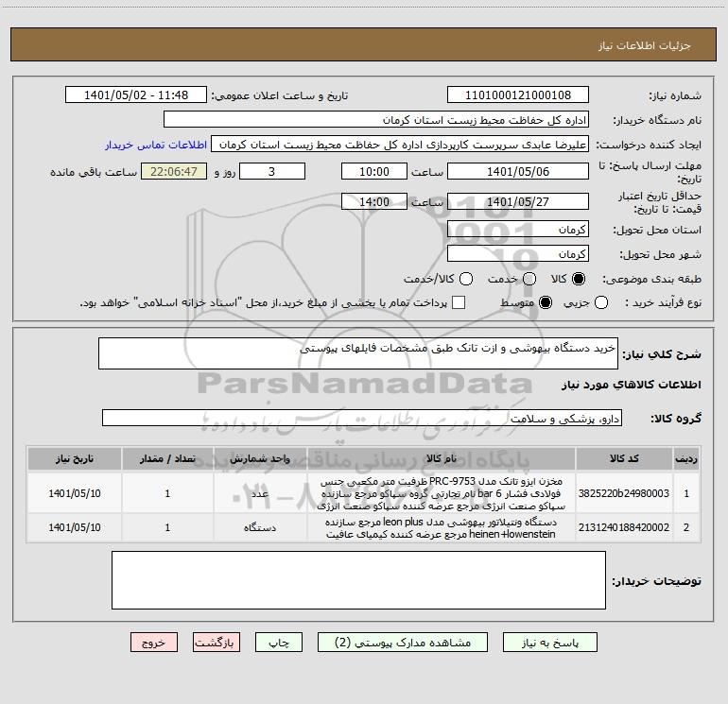Click the خروج exit button
The width and height of the screenshot is (728, 704).
pos(154,643)
